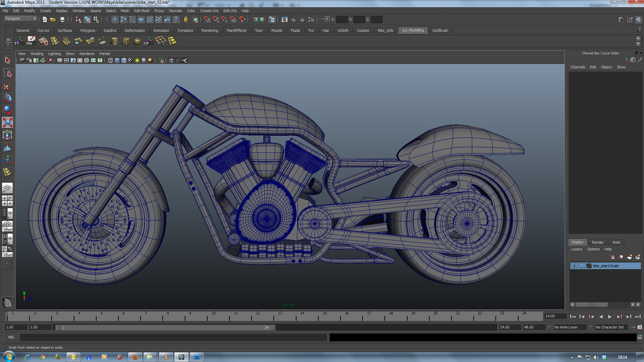Toggle snap to grids magnet icon

pyautogui.click(x=207, y=19)
